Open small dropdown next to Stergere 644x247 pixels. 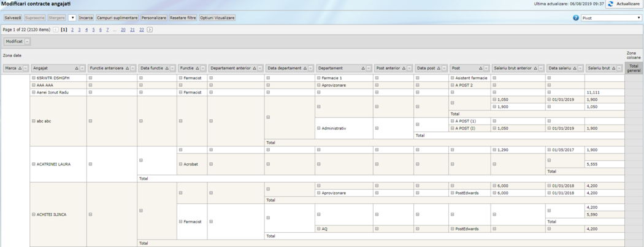[72, 18]
